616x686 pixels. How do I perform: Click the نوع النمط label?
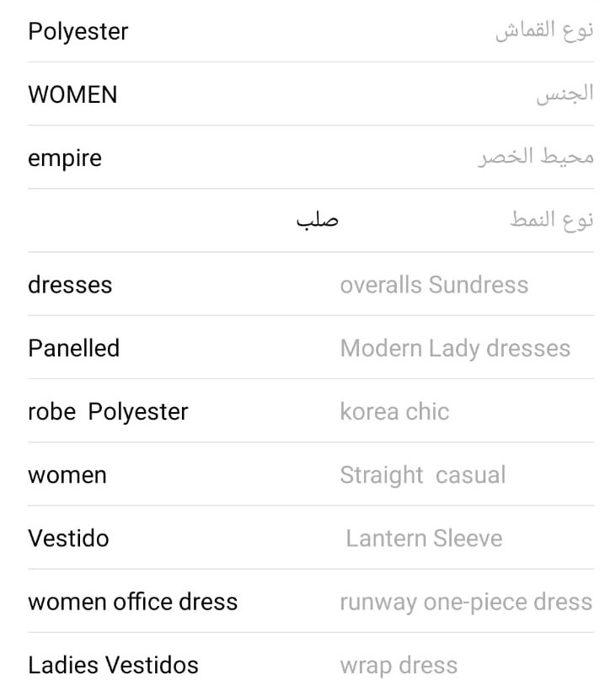pos(551,221)
